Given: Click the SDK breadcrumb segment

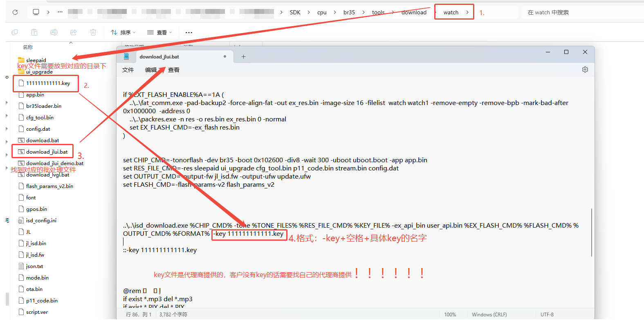Looking at the screenshot, I should click(x=295, y=12).
